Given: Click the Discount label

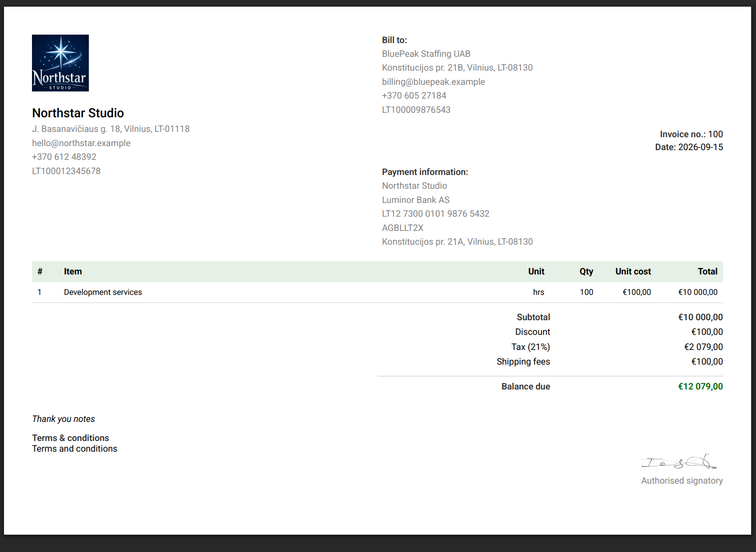Looking at the screenshot, I should coord(533,332).
